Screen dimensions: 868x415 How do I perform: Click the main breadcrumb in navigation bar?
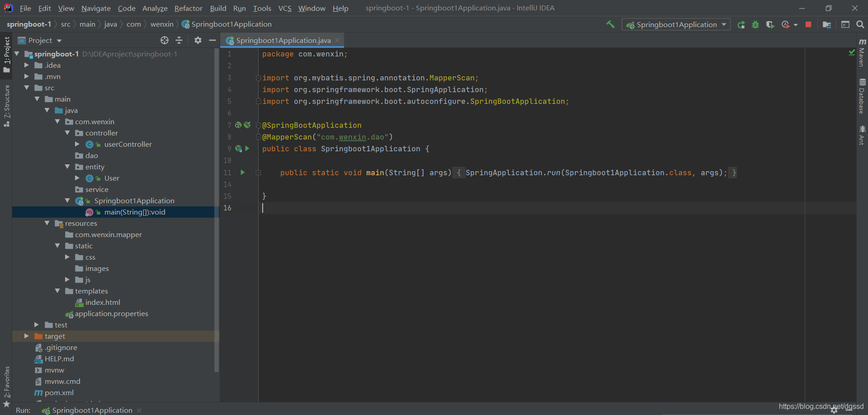pyautogui.click(x=87, y=24)
